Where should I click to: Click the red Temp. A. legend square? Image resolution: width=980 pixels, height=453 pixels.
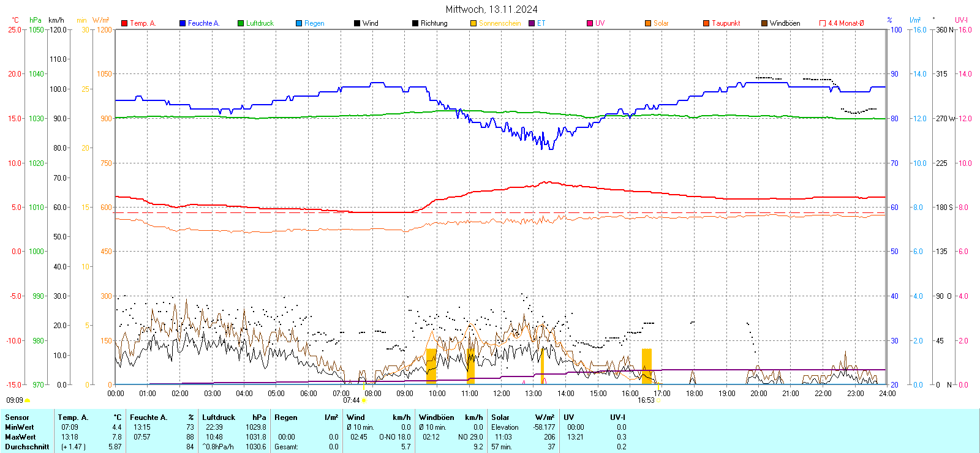[x=124, y=23]
